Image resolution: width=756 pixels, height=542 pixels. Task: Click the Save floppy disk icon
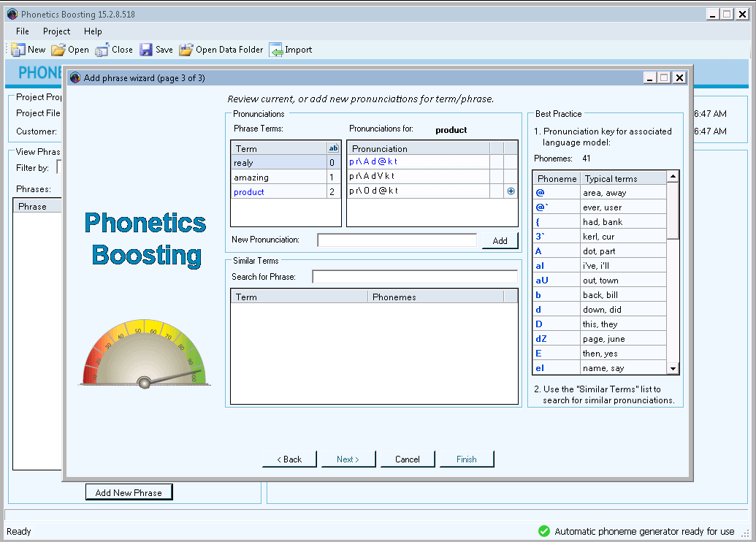point(146,50)
